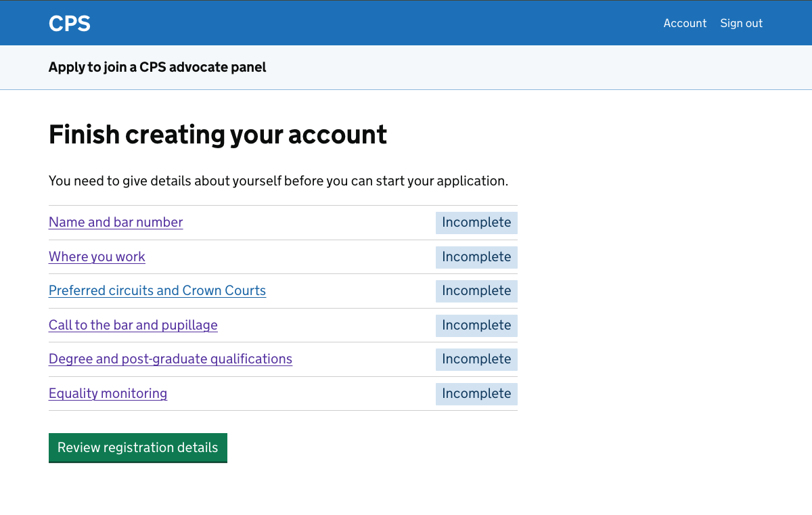This screenshot has height=515, width=812.
Task: Click the Finish creating your account heading
Action: click(x=218, y=134)
